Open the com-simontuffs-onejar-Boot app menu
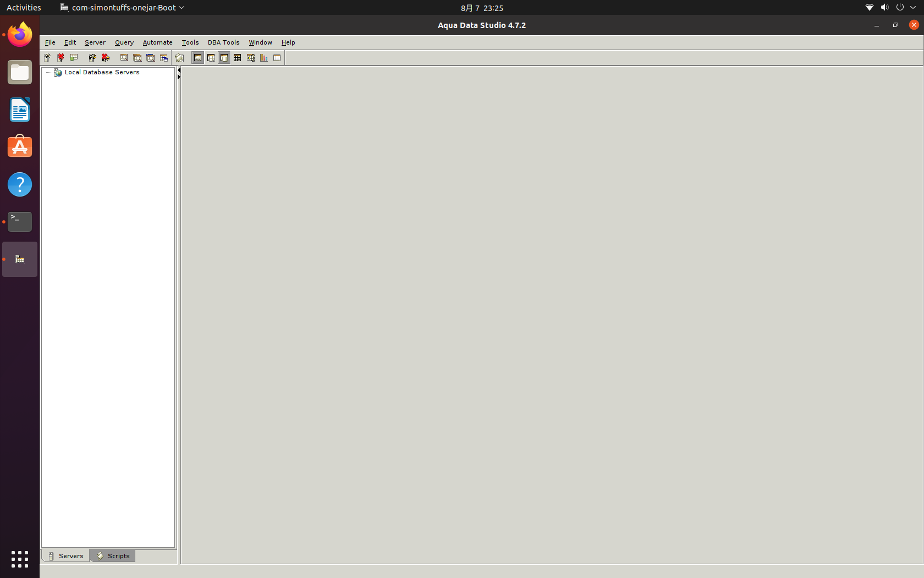924x578 pixels. [x=122, y=8]
